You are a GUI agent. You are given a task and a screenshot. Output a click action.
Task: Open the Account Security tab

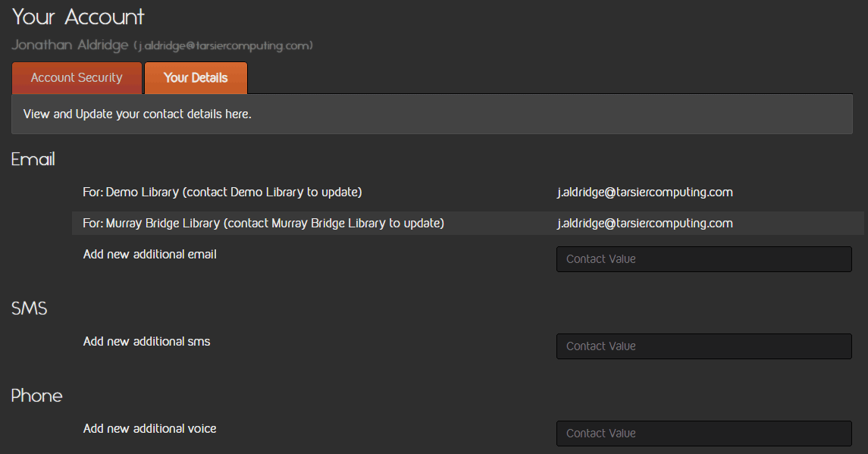coord(77,78)
